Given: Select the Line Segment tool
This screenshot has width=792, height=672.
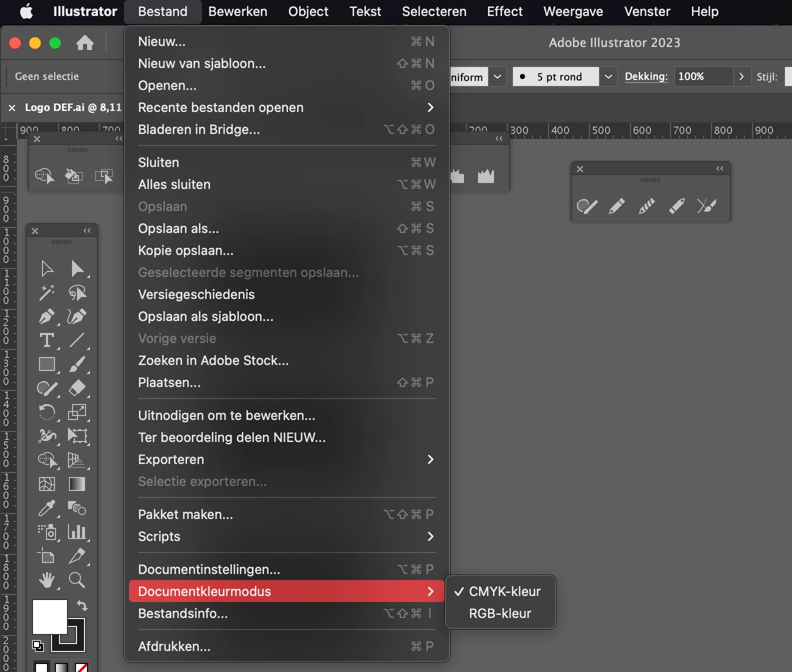Looking at the screenshot, I should (77, 340).
